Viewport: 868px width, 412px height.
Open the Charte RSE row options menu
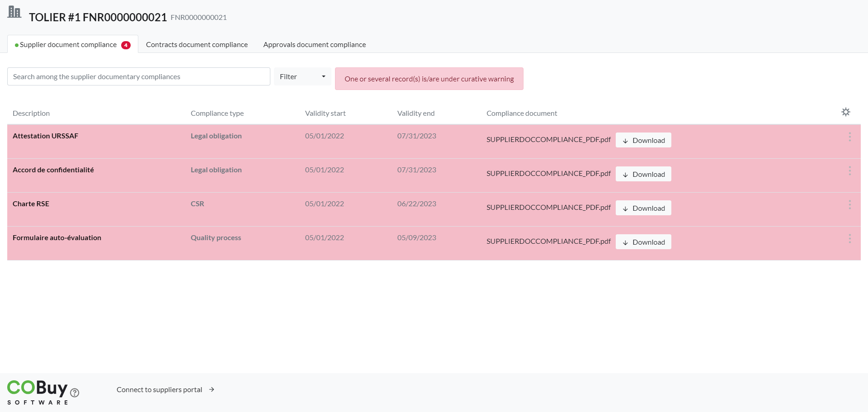tap(849, 205)
